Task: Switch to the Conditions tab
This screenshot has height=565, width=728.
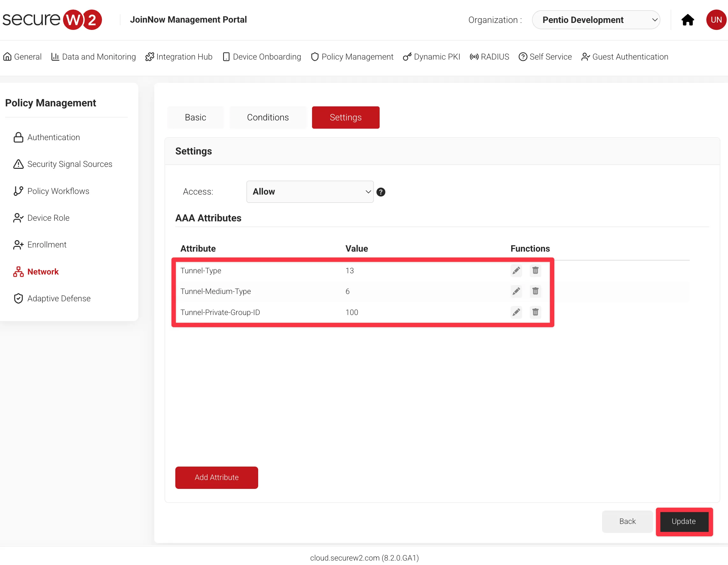Action: tap(268, 117)
